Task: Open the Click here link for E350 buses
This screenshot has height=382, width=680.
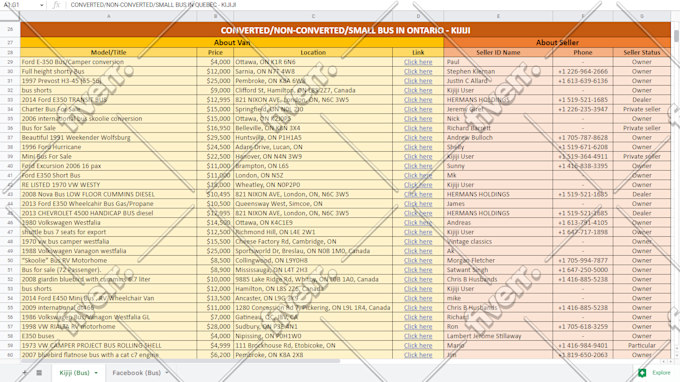Action: click(418, 336)
